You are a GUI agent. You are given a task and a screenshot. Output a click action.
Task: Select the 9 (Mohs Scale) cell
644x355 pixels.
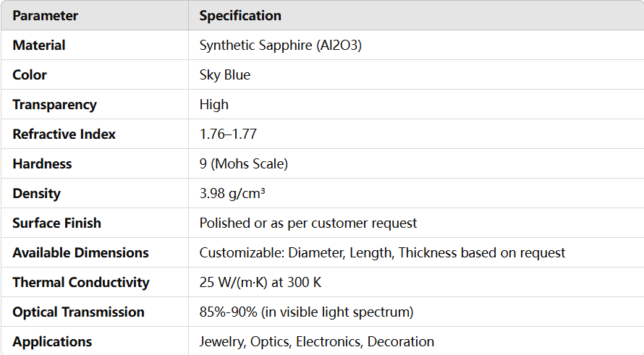click(x=244, y=163)
